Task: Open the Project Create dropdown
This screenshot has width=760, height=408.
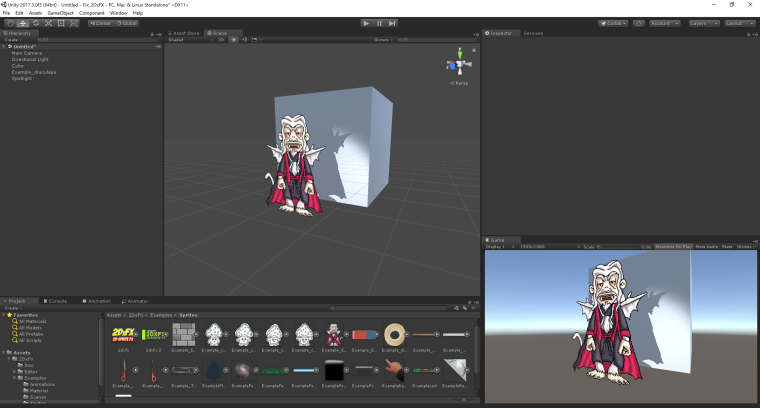Action: pyautogui.click(x=14, y=308)
